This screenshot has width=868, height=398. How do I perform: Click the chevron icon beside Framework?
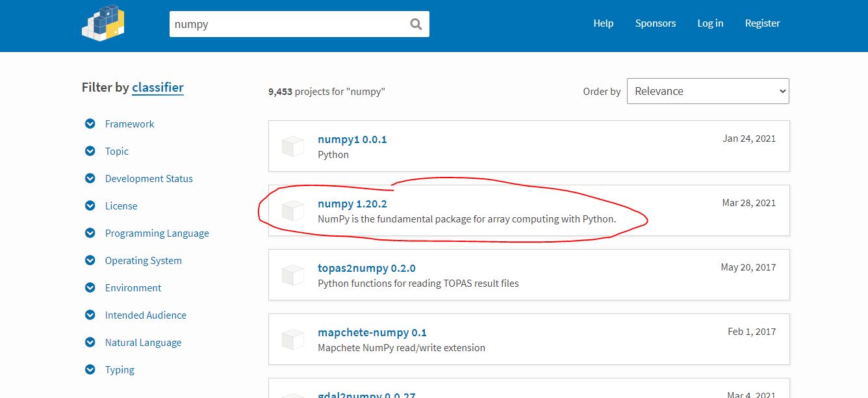(90, 124)
